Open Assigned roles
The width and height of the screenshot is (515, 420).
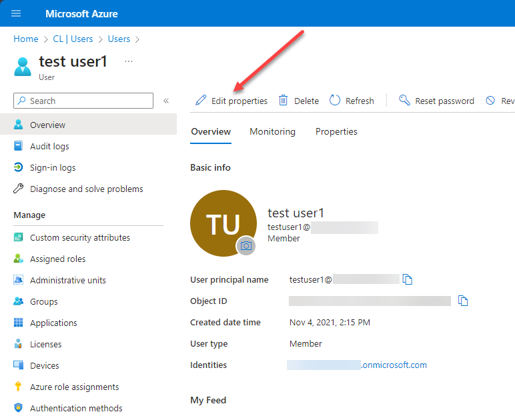[58, 259]
